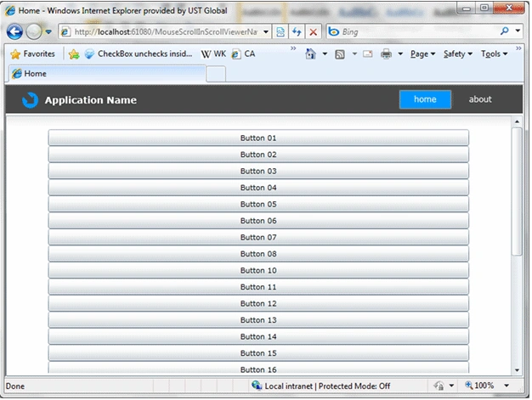Open the Page menu
Image resolution: width=532 pixels, height=400 pixels.
pyautogui.click(x=422, y=54)
